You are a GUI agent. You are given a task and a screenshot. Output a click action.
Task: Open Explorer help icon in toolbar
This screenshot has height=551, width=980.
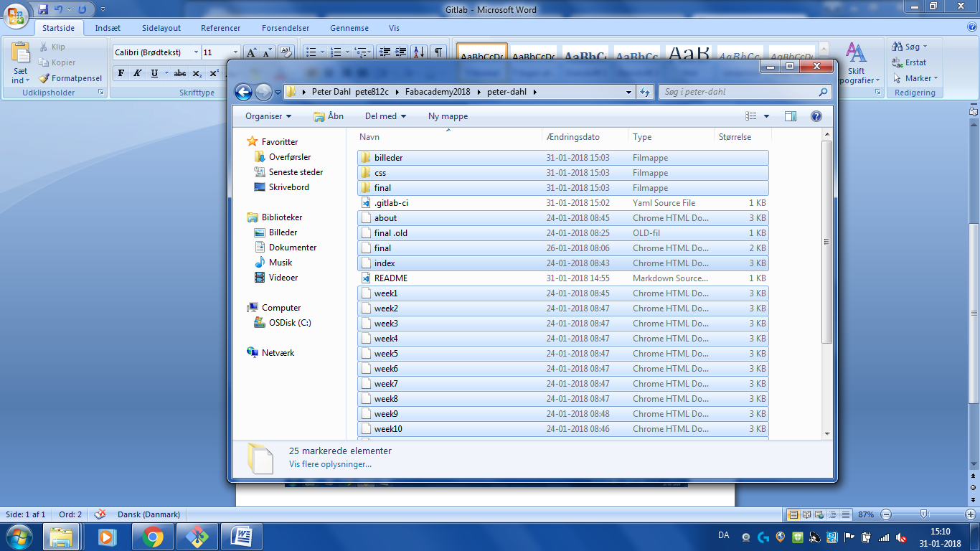[x=816, y=116]
